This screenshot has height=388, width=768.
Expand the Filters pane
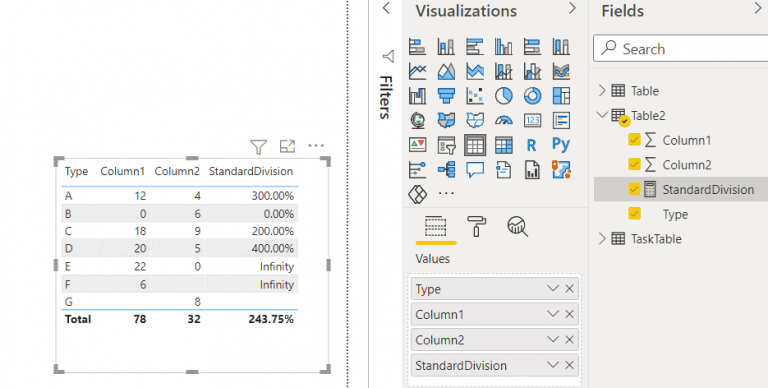pos(386,8)
